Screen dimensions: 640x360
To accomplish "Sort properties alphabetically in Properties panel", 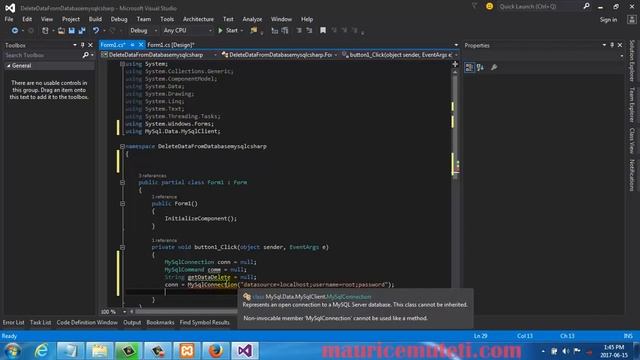I will click(480, 68).
